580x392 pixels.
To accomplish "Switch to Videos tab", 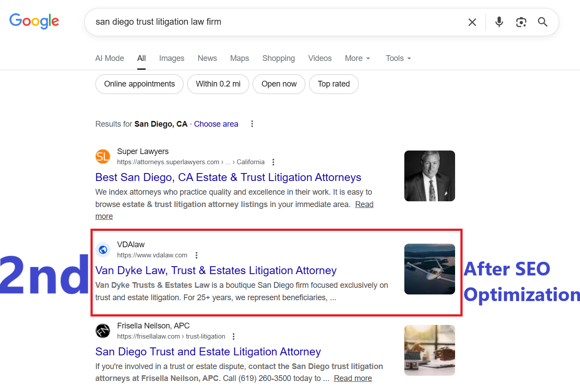I will coord(320,58).
